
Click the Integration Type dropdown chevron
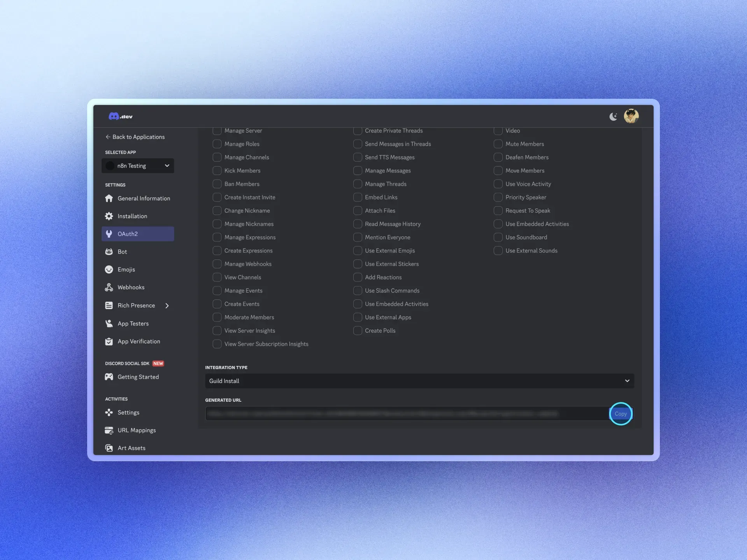tap(627, 381)
